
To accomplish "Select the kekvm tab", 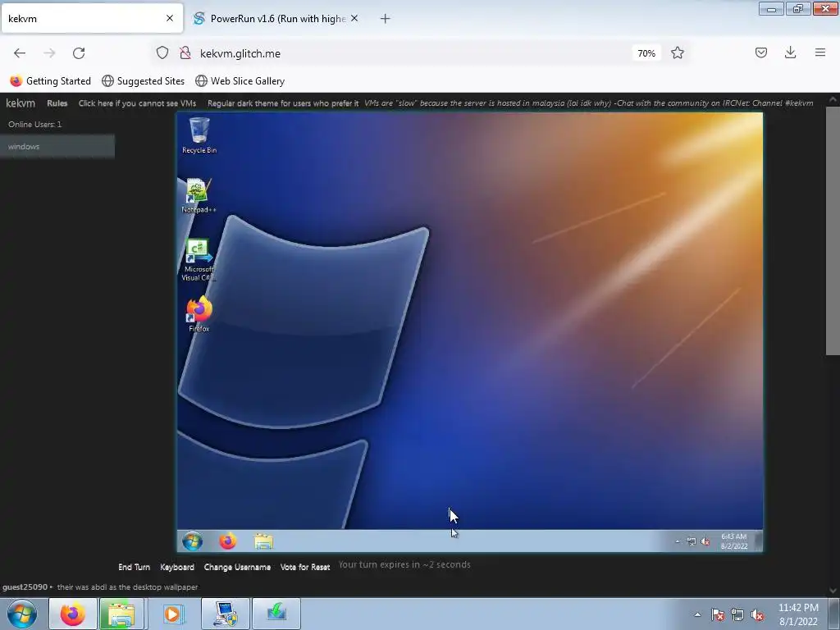I will pyautogui.click(x=92, y=19).
